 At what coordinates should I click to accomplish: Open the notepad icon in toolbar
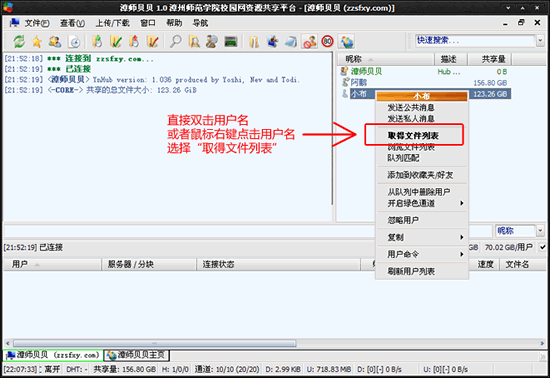click(x=291, y=42)
